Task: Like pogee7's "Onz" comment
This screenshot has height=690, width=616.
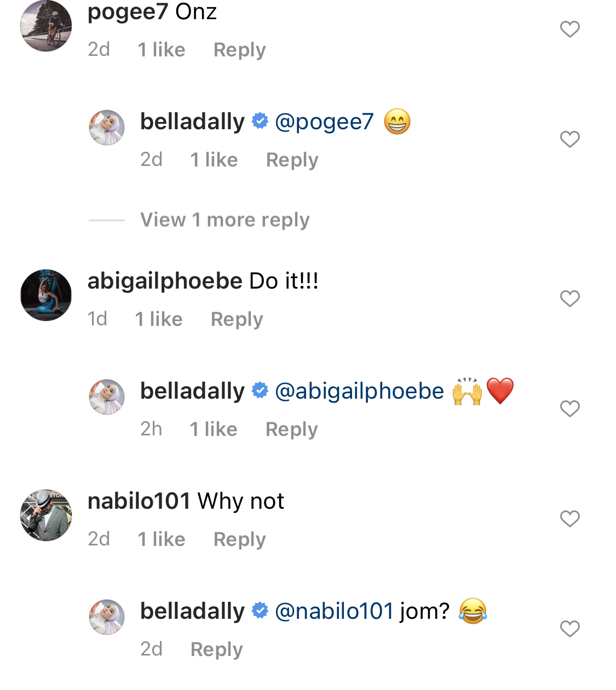Action: (569, 29)
